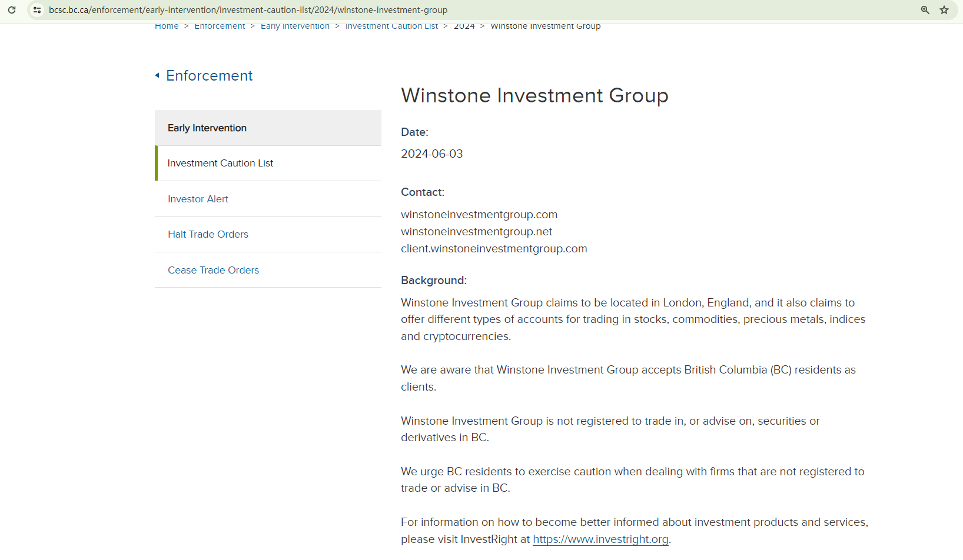
Task: Select Early Intervention in the sidebar
Action: point(207,128)
